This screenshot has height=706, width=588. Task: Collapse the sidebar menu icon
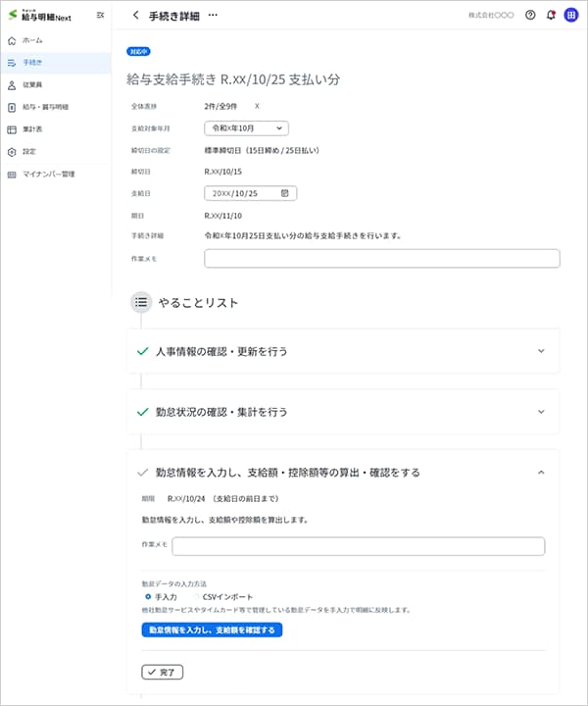click(x=100, y=16)
